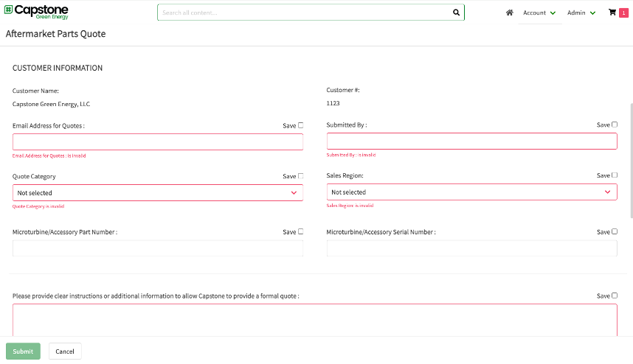The width and height of the screenshot is (633, 364).
Task: Click the search magnifier icon
Action: [456, 13]
